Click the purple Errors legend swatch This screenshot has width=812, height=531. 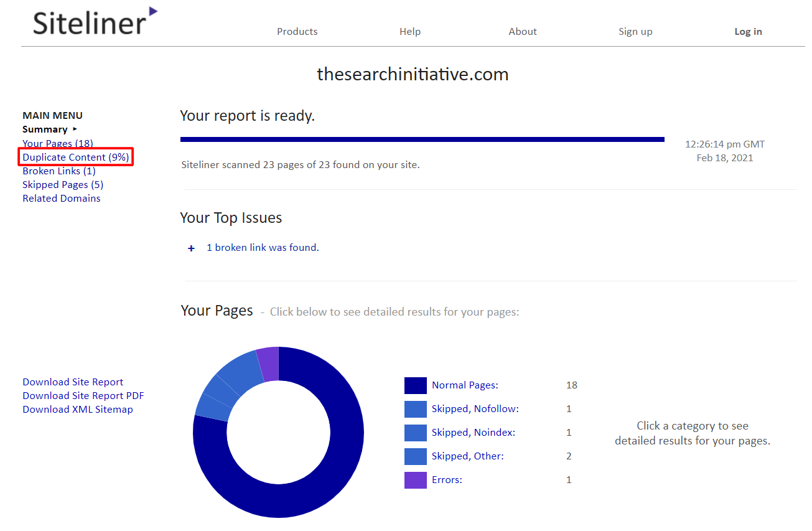point(415,480)
